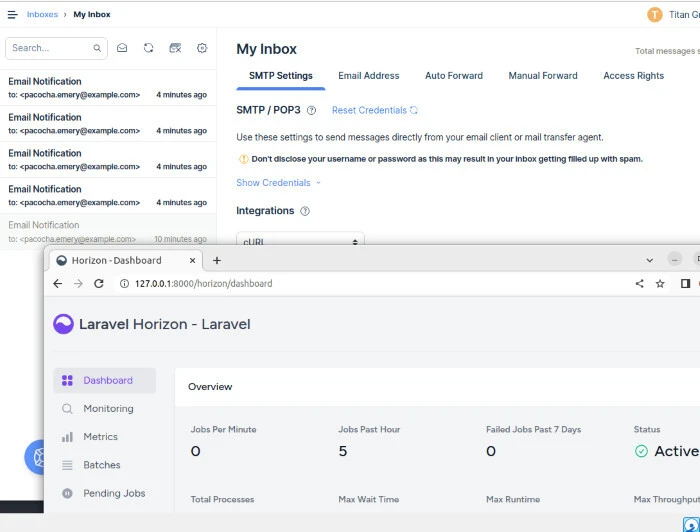Image resolution: width=700 pixels, height=532 pixels.
Task: Open inbox settings gear icon
Action: point(202,48)
